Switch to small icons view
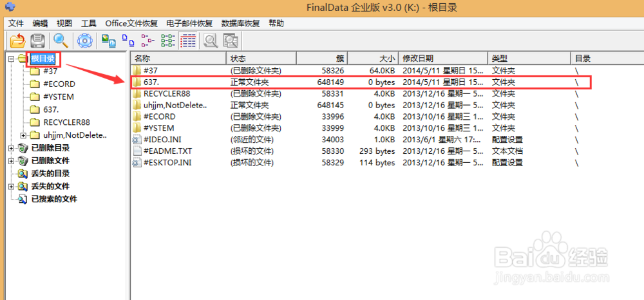The image size is (644, 300). (128, 41)
